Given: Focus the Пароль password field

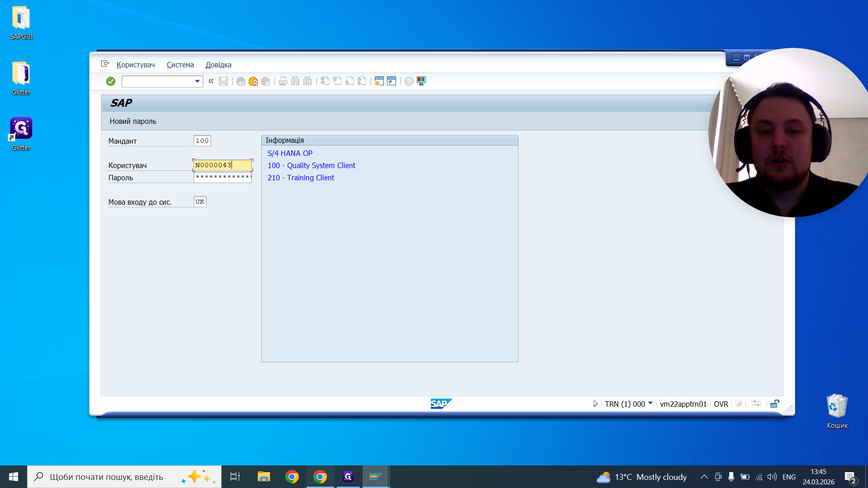Looking at the screenshot, I should pos(222,177).
